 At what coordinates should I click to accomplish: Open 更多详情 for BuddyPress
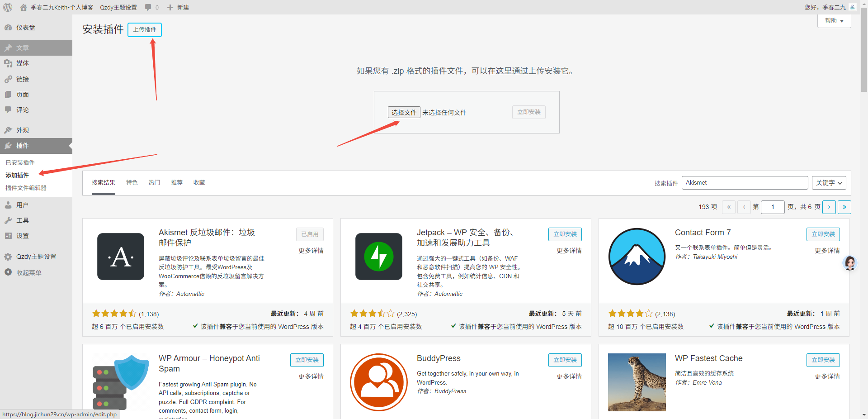[569, 376]
